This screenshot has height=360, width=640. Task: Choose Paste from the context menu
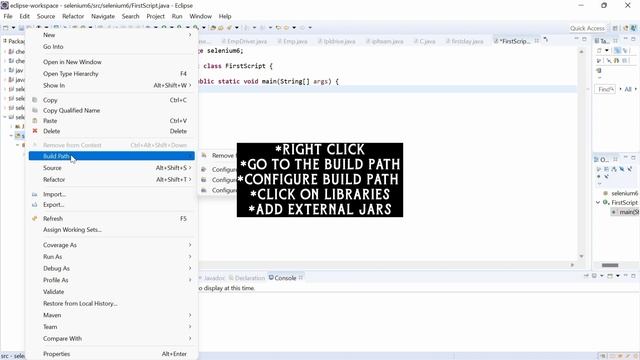(x=111, y=121)
